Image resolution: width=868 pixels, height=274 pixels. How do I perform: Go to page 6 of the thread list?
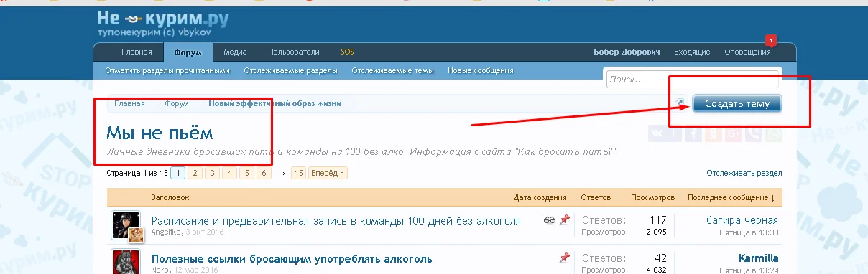coord(264,173)
